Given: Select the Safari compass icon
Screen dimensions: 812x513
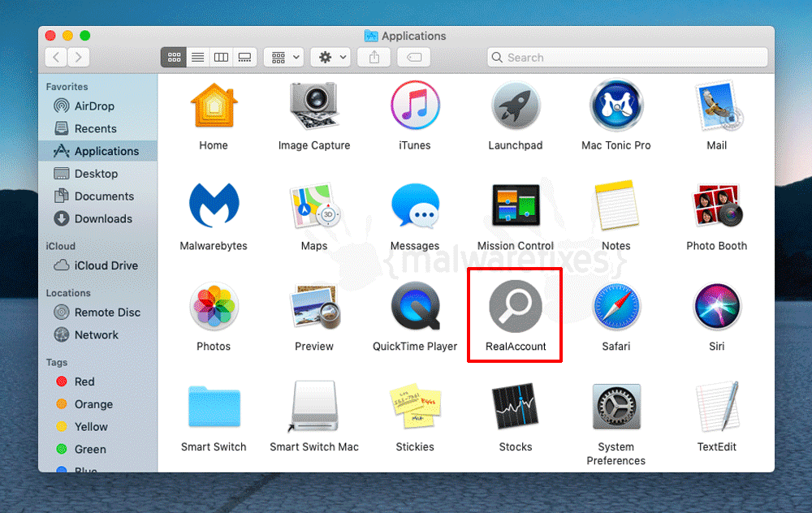Looking at the screenshot, I should [x=616, y=307].
